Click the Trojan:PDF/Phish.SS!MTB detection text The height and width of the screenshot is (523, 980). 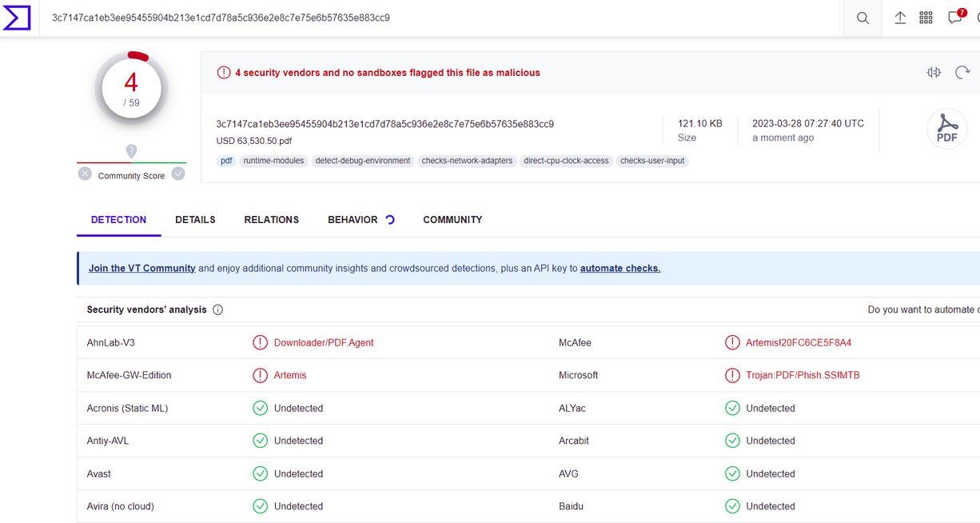coord(803,375)
